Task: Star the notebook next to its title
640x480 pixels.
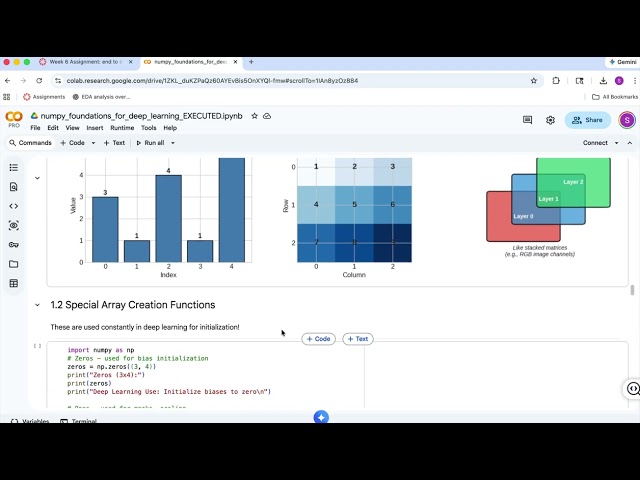Action: (254, 116)
